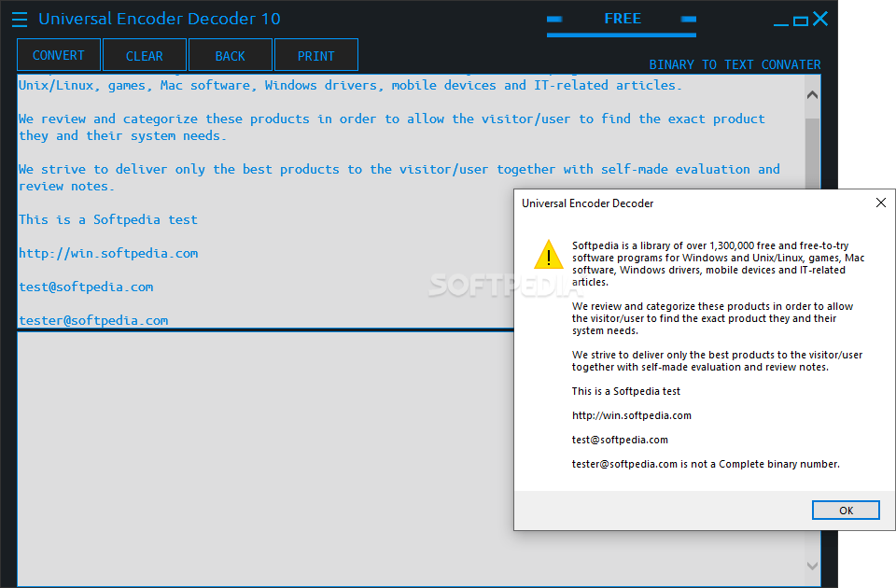Click OK in the warning dialog
Image resolution: width=896 pixels, height=588 pixels.
(x=846, y=511)
